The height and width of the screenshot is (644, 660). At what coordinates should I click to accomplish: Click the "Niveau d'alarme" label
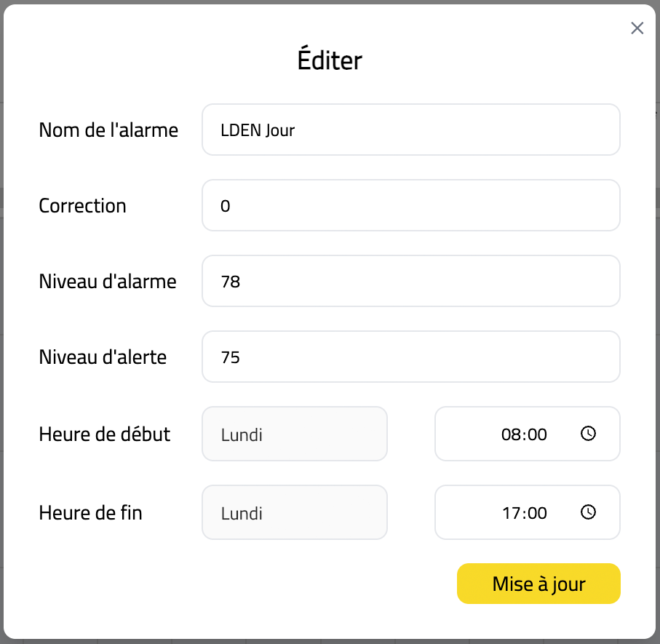tap(108, 281)
